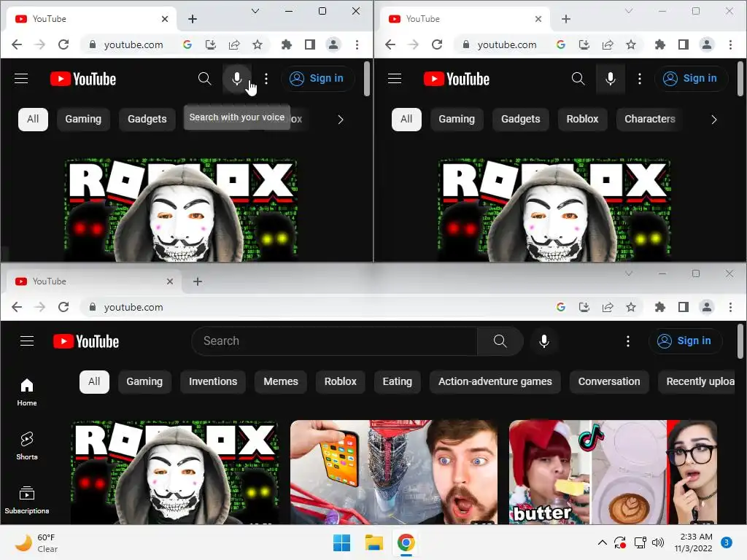
Task: Open File Explorer from taskbar
Action: tap(374, 542)
